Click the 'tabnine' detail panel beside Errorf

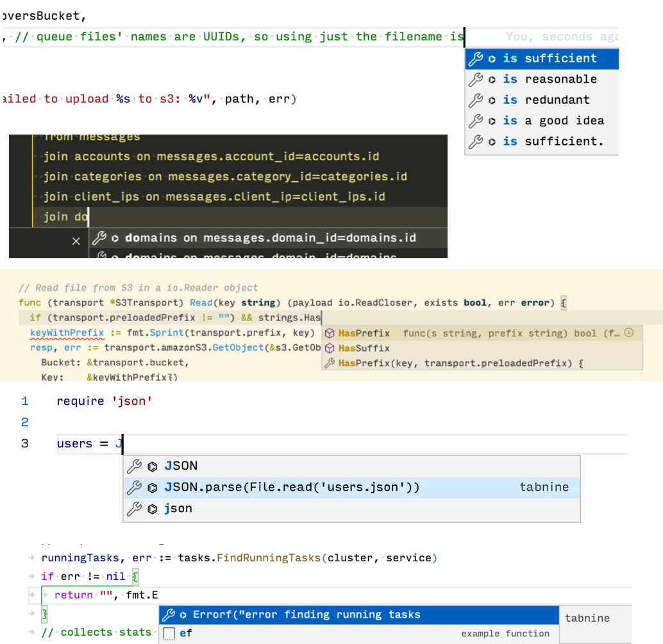coord(595,625)
